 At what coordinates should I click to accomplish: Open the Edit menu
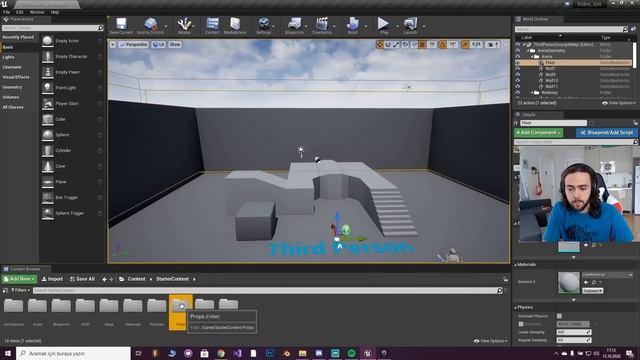click(x=20, y=12)
